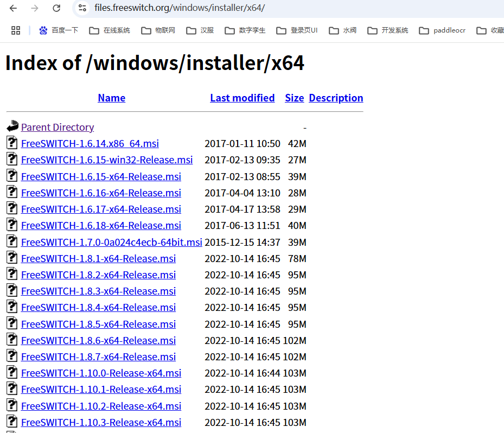The width and height of the screenshot is (504, 433).
Task: Click file icon beside FreeSWITCH-1.6.18-x64-Release.msi
Action: (x=12, y=225)
